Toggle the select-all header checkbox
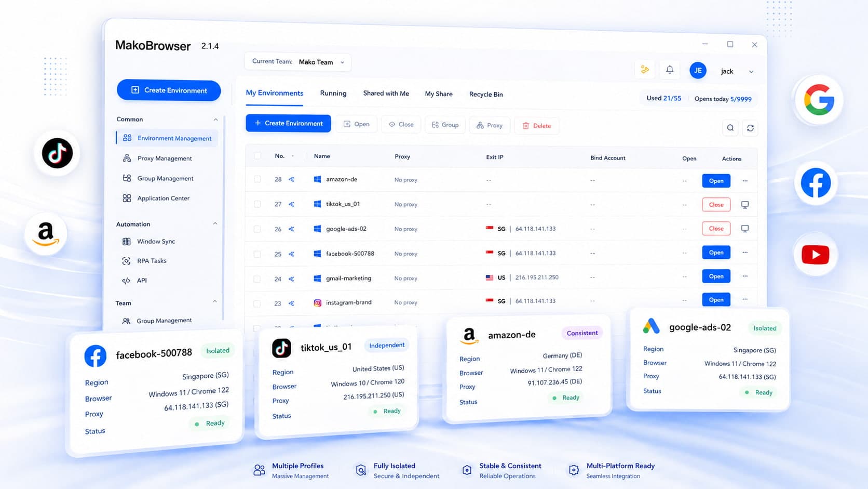Image resolution: width=868 pixels, height=489 pixels. point(257,156)
